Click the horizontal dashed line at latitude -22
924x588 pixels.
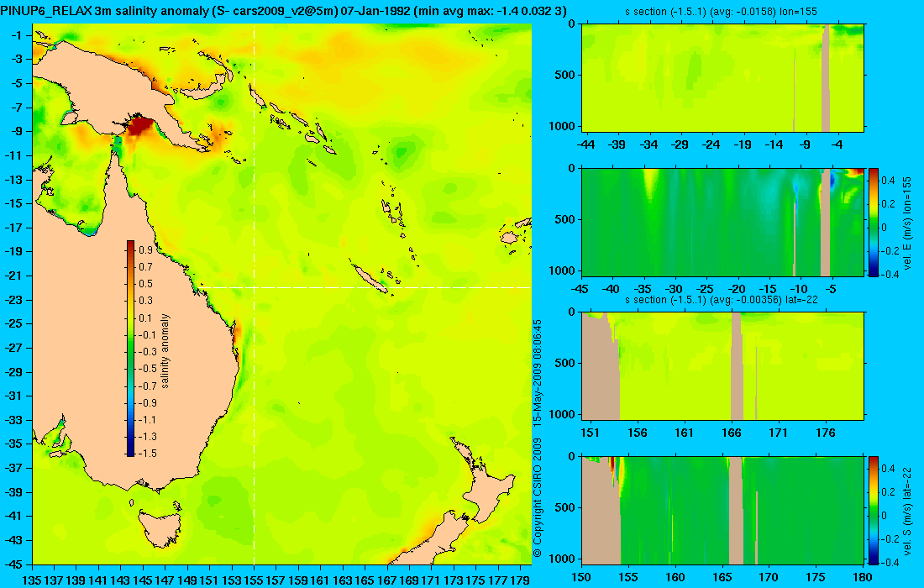365,287
